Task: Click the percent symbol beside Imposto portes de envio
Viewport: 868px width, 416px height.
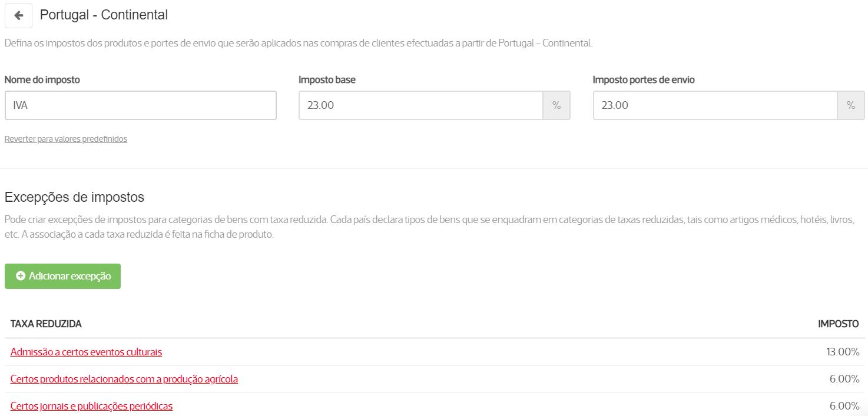Action: tap(850, 105)
